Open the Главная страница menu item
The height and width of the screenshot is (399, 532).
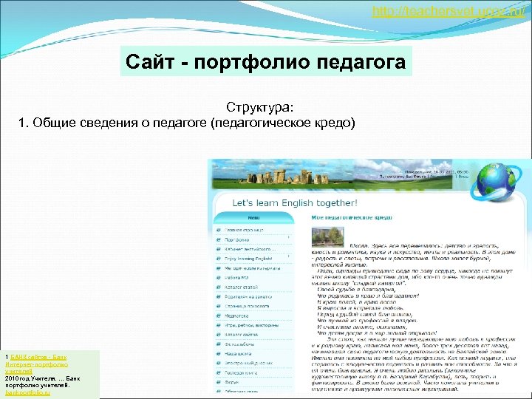(244, 230)
